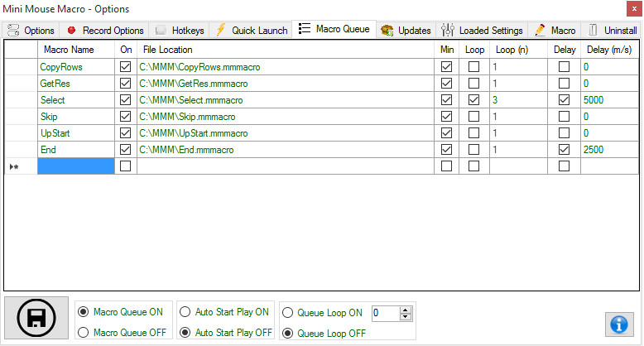Select the GetRes macro name cell
Screen dimensions: 644x346
[x=76, y=84]
